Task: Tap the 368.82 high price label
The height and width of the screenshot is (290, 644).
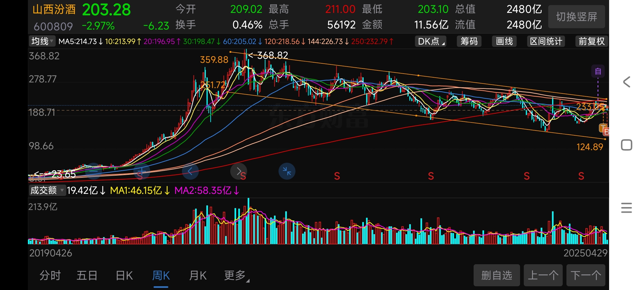Action: [x=272, y=55]
